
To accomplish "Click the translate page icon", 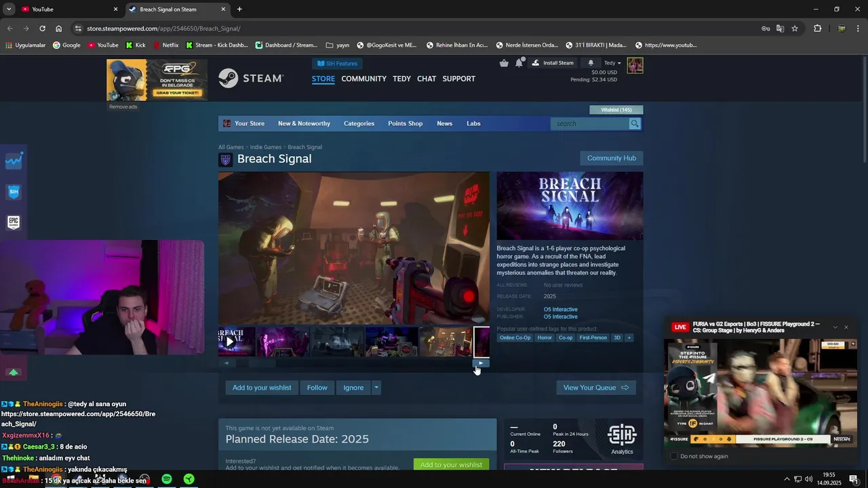I will [780, 28].
